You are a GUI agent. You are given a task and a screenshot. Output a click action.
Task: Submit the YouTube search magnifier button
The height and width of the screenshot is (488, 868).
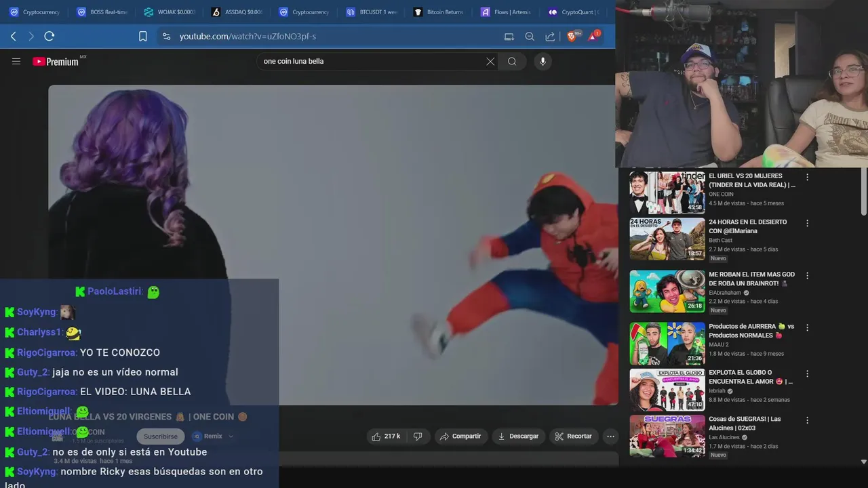pos(512,61)
